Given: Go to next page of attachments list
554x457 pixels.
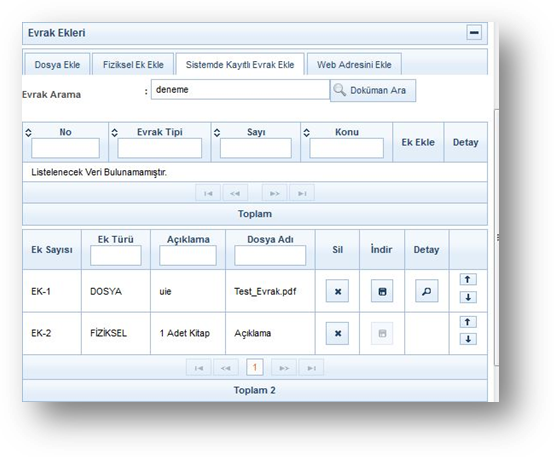Looking at the screenshot, I should [284, 368].
